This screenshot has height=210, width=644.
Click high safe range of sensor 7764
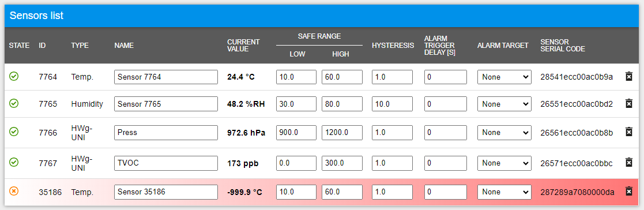(342, 77)
